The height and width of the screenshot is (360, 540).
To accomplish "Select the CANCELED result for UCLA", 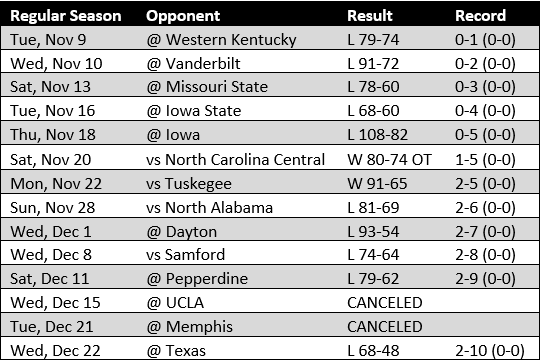I will [385, 303].
